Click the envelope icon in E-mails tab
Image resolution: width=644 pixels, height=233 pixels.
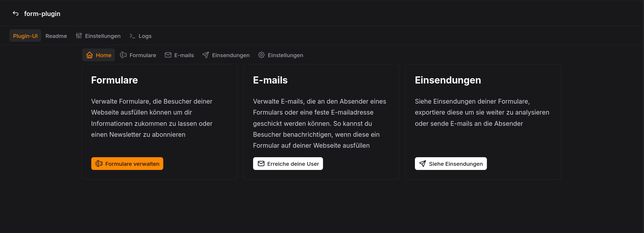point(168,55)
